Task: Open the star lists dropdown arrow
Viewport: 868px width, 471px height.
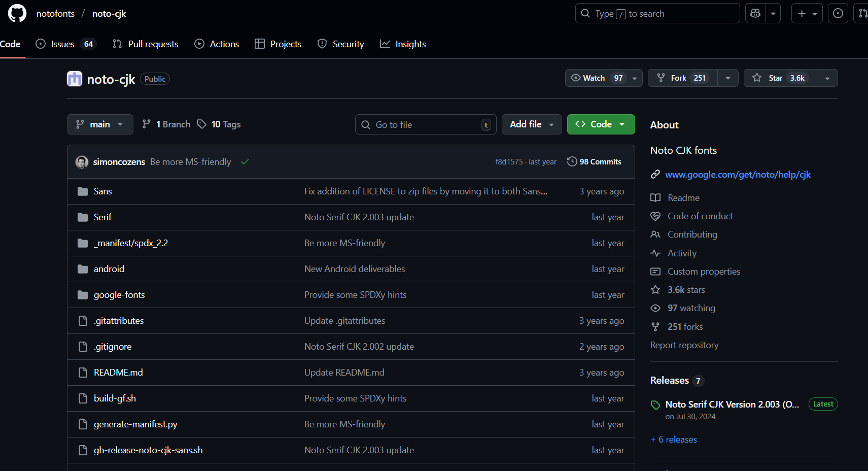Action: [827, 78]
